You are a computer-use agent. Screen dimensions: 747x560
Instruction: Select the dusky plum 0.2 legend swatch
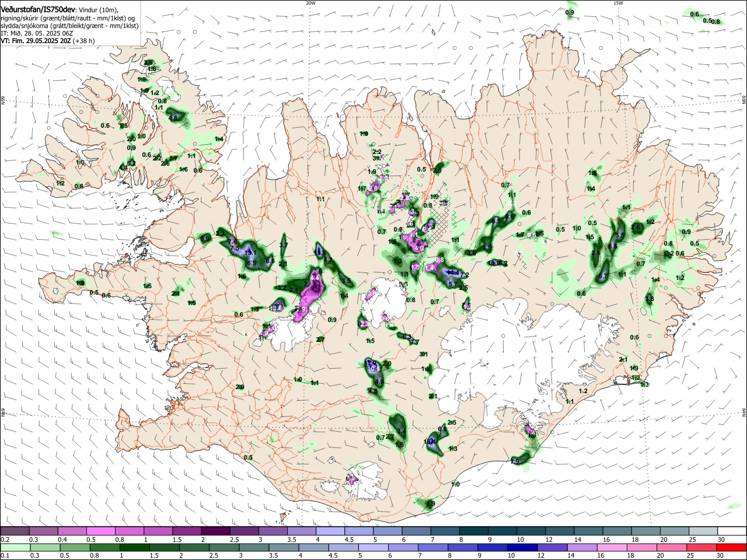[15, 531]
